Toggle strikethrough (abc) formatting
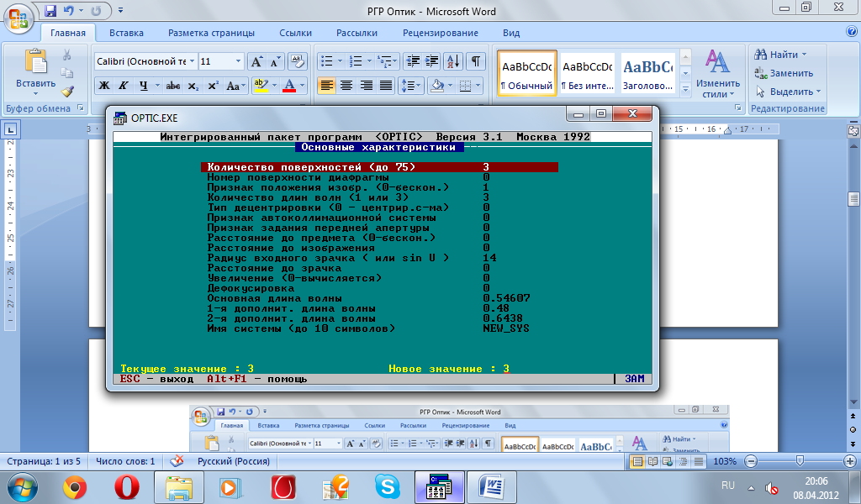The height and width of the screenshot is (504, 861). 173,86
